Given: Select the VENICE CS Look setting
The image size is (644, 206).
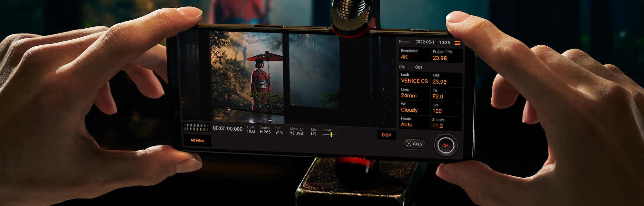Looking at the screenshot, I should point(414,79).
